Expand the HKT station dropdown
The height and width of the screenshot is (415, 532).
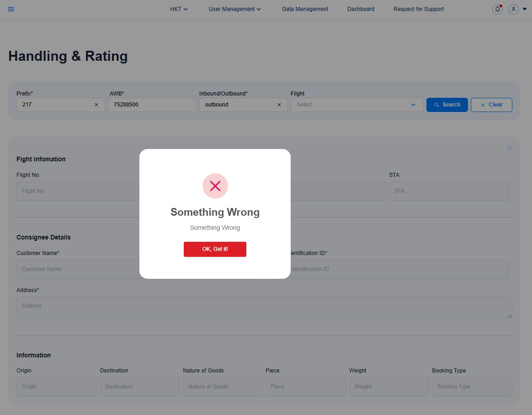tap(179, 9)
